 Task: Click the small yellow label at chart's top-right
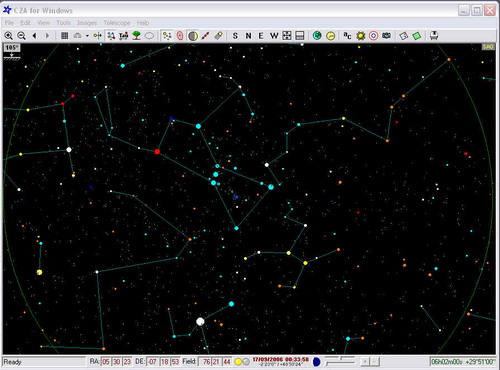click(488, 47)
